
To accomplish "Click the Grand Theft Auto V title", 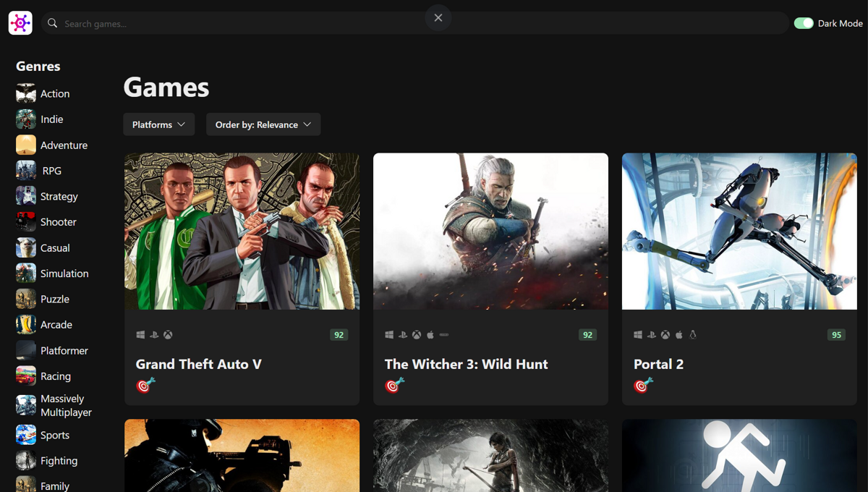I will (x=199, y=364).
